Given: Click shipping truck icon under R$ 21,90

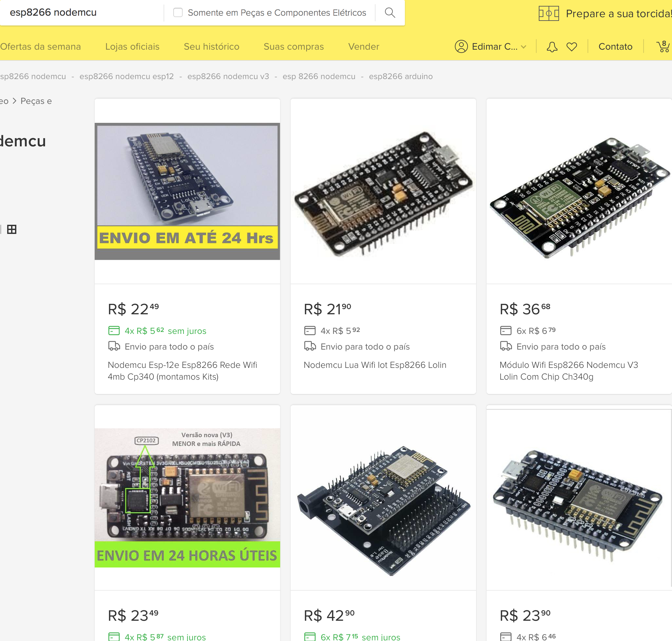Looking at the screenshot, I should [x=310, y=346].
